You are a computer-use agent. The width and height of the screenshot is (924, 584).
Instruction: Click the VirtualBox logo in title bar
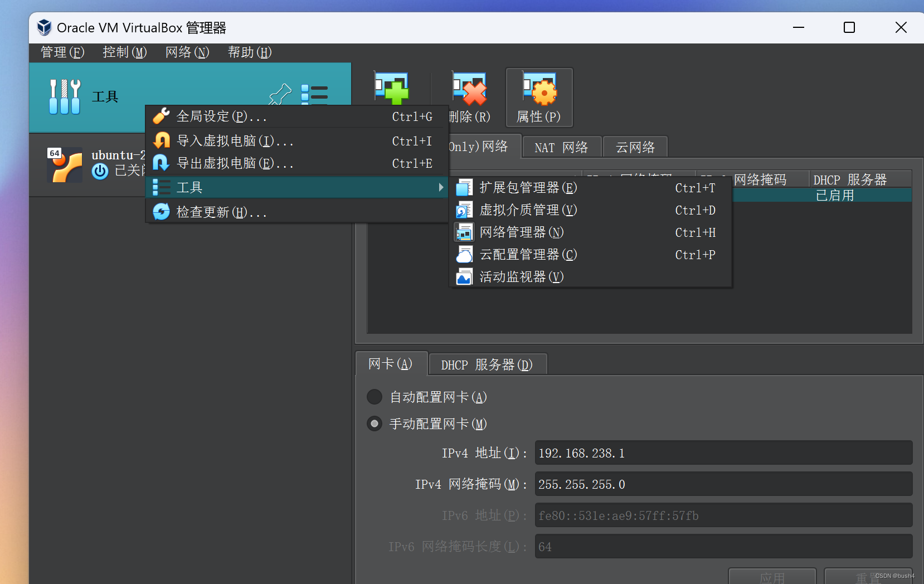click(44, 27)
